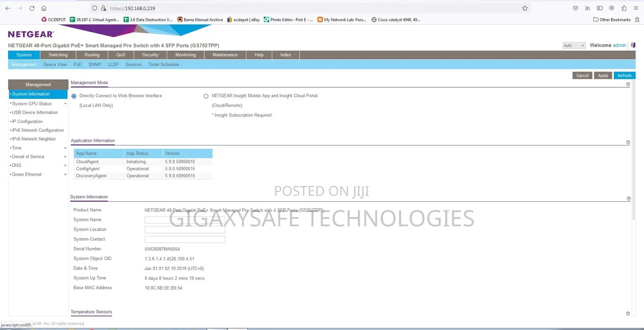Open the Index tab
The image size is (644, 330).
286,55
